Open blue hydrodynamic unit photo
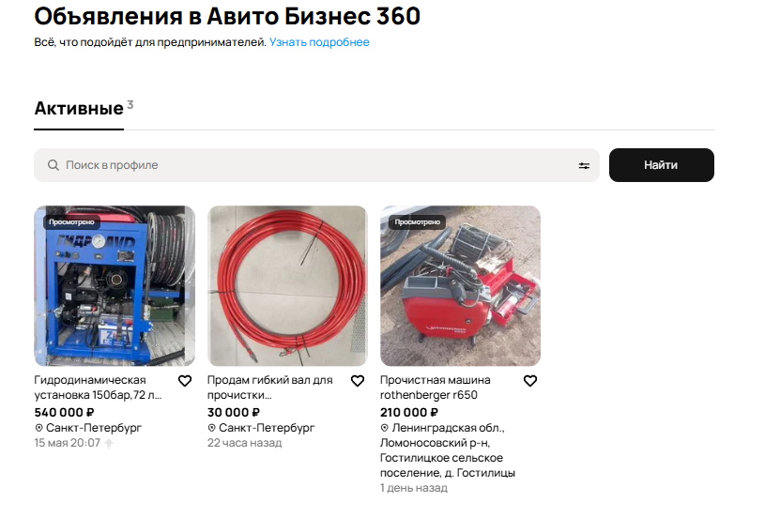Viewport: 765px width, 532px height. [x=115, y=286]
